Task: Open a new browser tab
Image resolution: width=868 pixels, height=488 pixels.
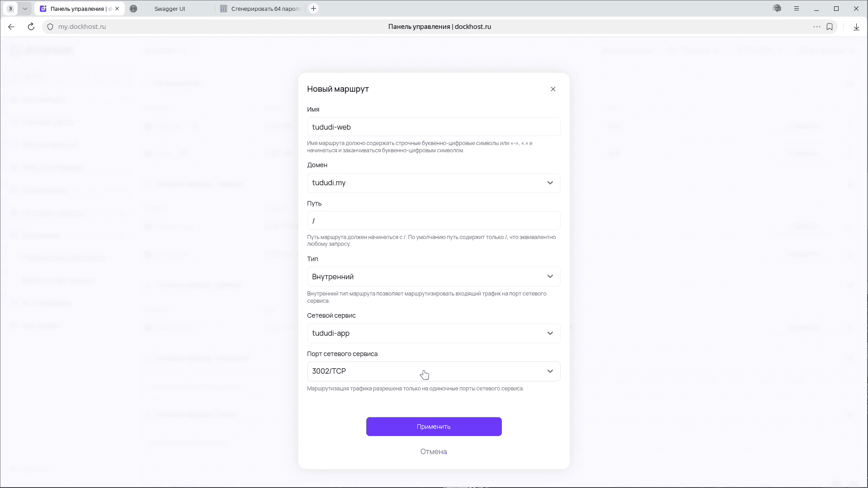Action: (x=313, y=9)
